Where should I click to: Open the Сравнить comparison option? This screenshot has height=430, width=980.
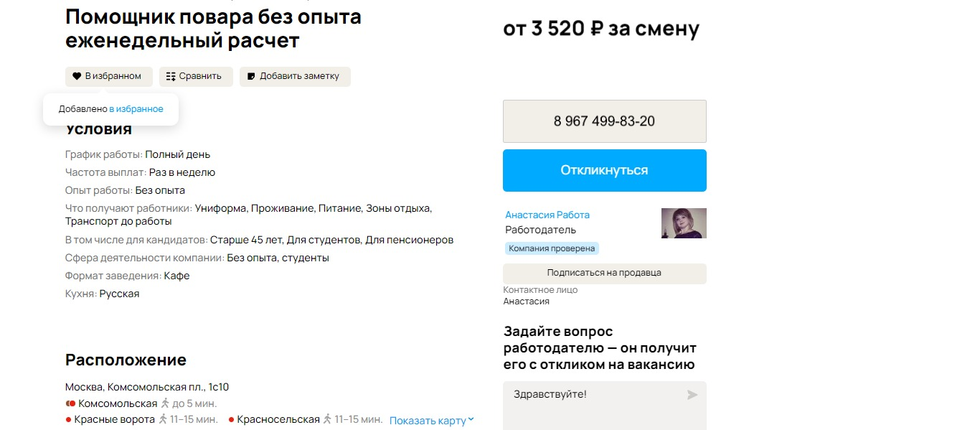196,76
